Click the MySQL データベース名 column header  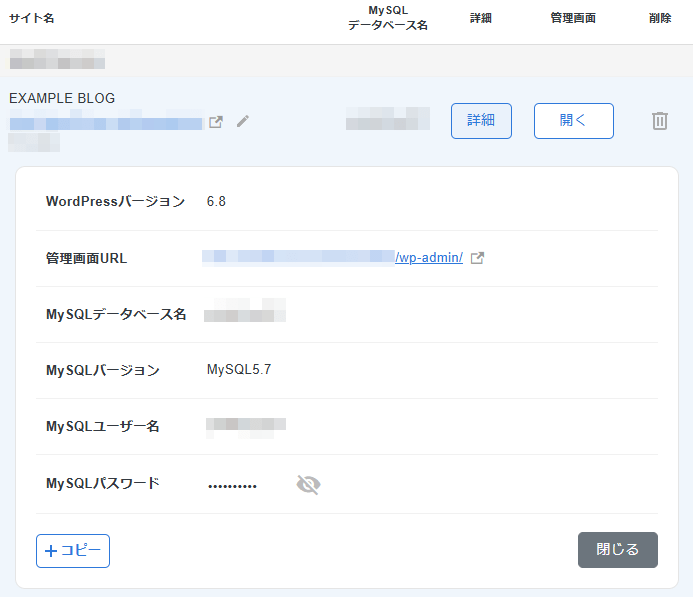(x=387, y=18)
